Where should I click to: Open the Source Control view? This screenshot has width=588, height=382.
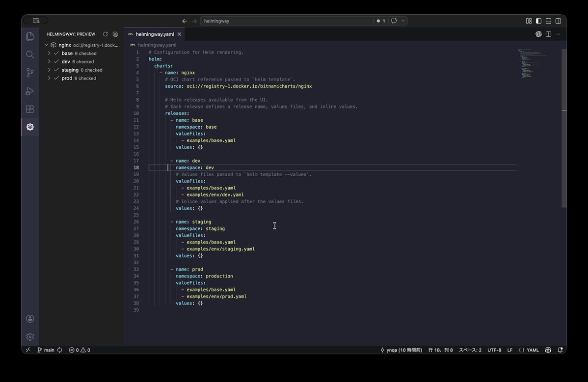[x=30, y=73]
